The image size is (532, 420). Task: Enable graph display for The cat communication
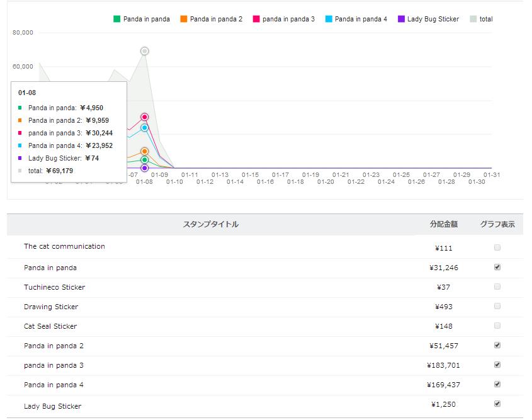point(497,247)
